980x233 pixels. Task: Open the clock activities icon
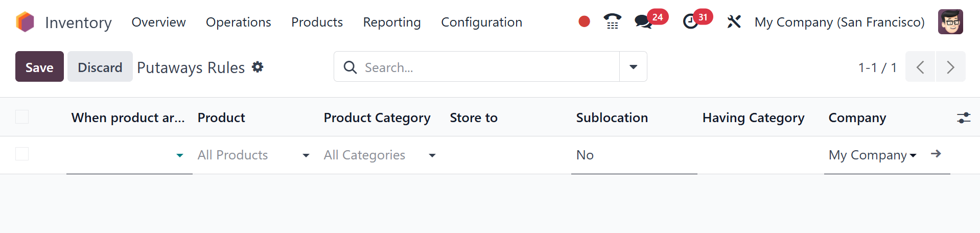[x=690, y=21]
